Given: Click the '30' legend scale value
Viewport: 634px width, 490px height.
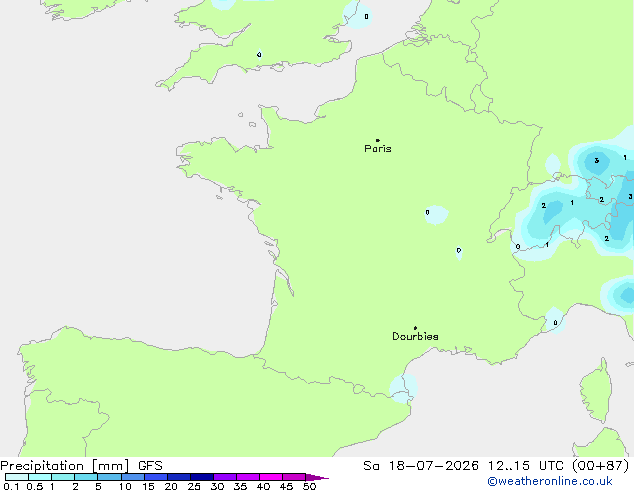Looking at the screenshot, I should (217, 486).
